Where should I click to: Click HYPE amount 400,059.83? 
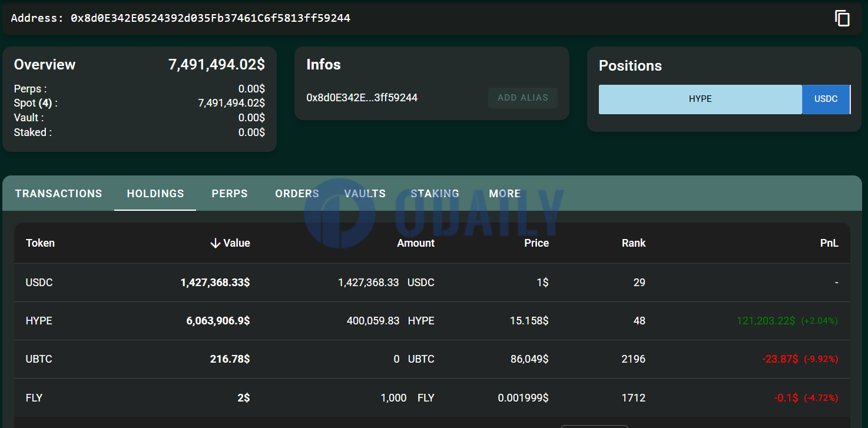pos(373,321)
